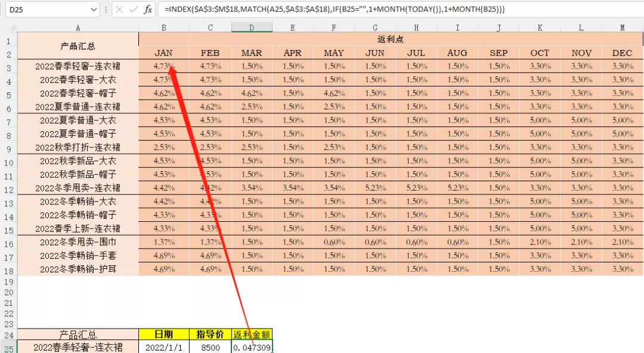This screenshot has height=353, width=644.
Task: Select cell 2022夏季普通-帽子
Action: tap(78, 134)
